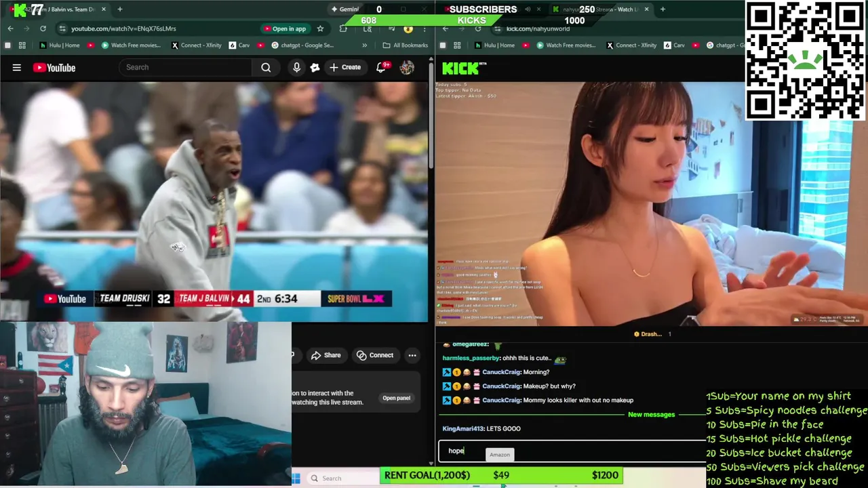Open the YouTube account avatar menu
868x488 pixels.
[407, 67]
